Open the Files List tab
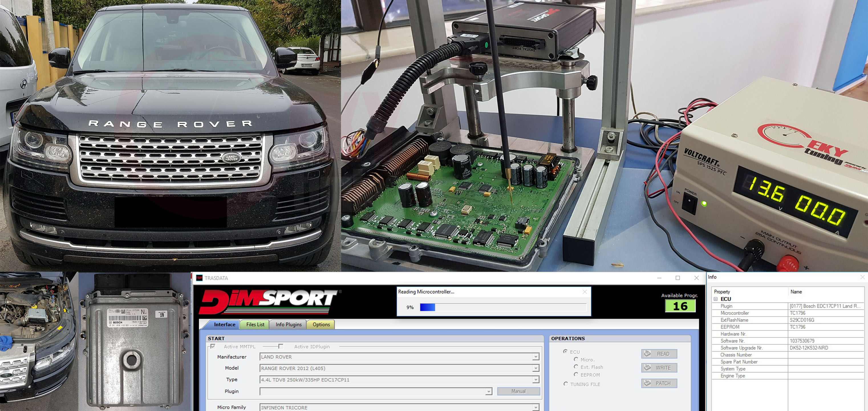The image size is (868, 411). [x=255, y=324]
